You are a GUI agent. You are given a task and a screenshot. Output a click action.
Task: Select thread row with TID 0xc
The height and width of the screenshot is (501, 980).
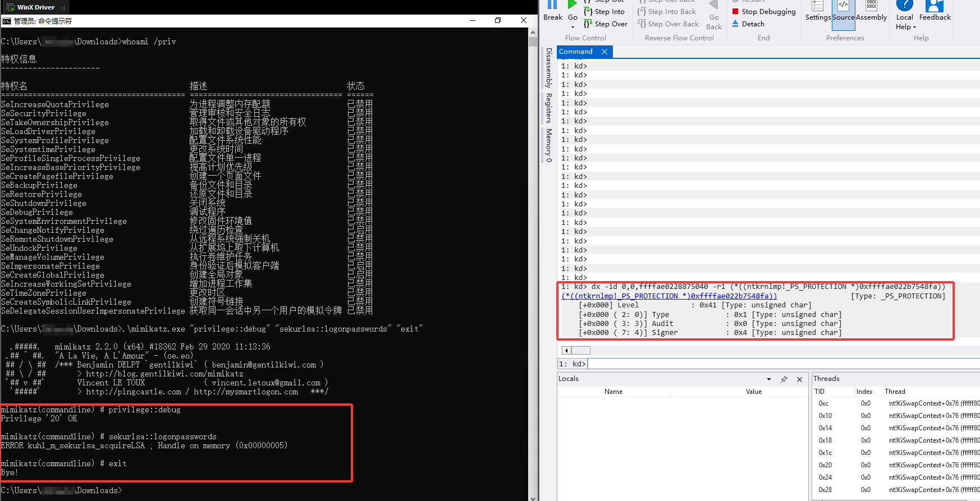point(896,403)
